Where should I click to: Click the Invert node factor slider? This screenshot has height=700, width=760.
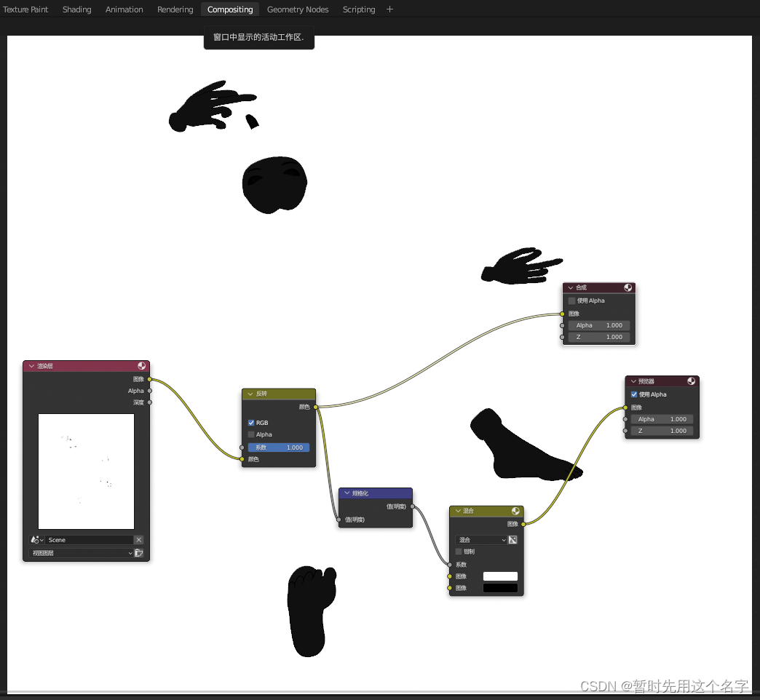[x=279, y=448]
